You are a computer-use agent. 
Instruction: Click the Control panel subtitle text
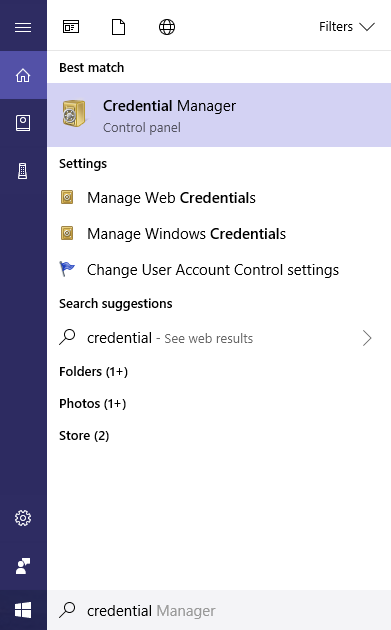click(x=142, y=128)
